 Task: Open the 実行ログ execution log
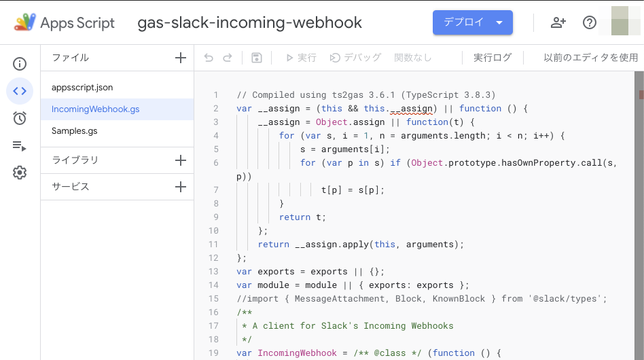point(493,58)
